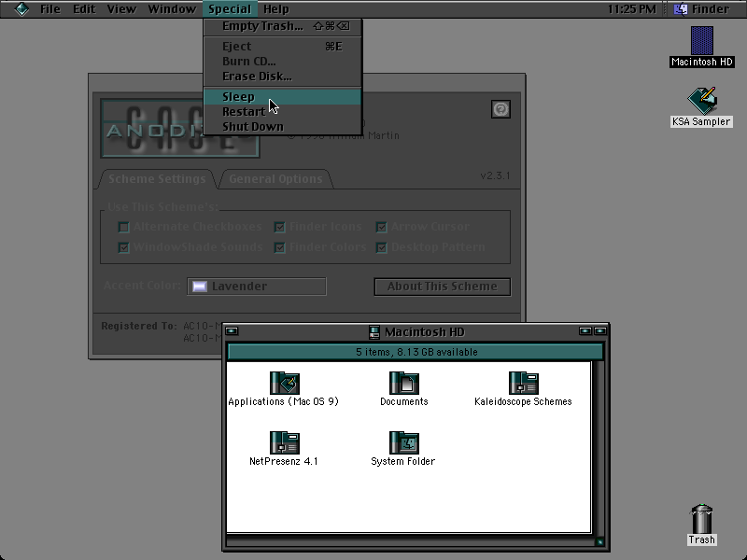The height and width of the screenshot is (560, 747).
Task: Click the Macintosh HD window title text
Action: point(425,332)
